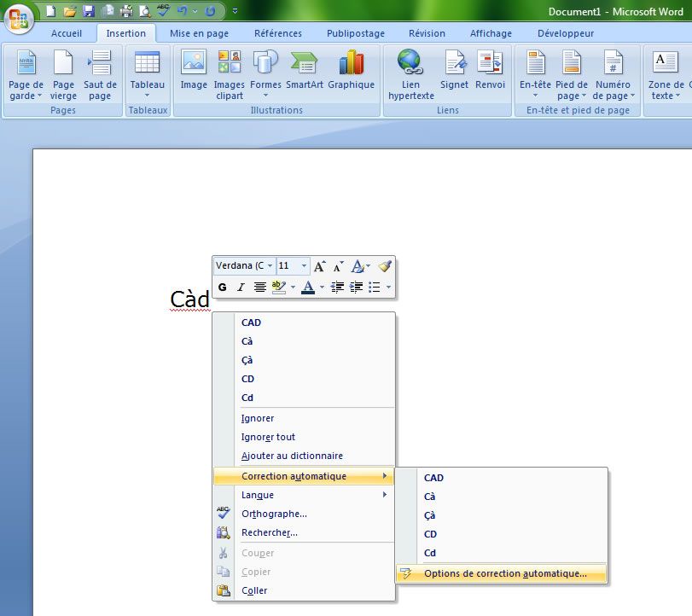
Task: Toggle italic (I) in mini toolbar
Action: pos(241,288)
